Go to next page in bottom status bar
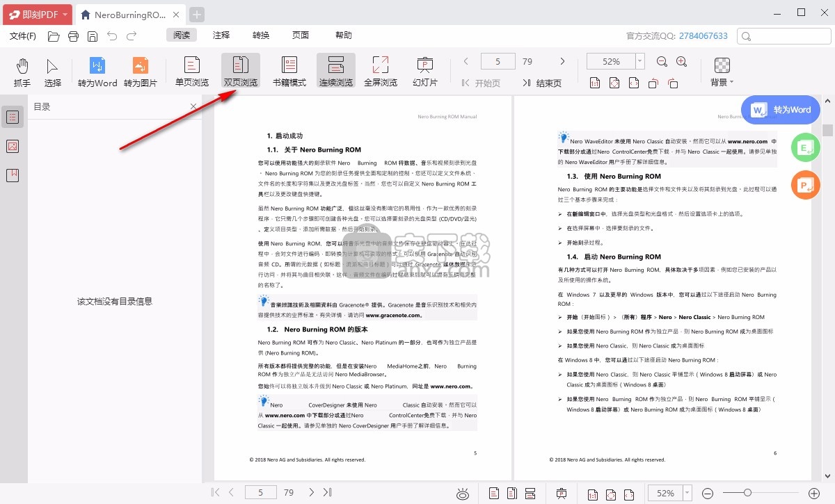The height and width of the screenshot is (504, 835). click(x=311, y=493)
